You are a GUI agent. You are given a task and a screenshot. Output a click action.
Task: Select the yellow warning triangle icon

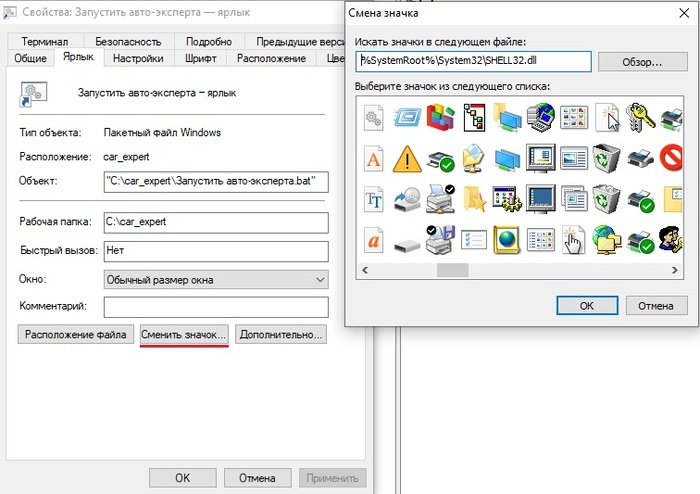406,158
